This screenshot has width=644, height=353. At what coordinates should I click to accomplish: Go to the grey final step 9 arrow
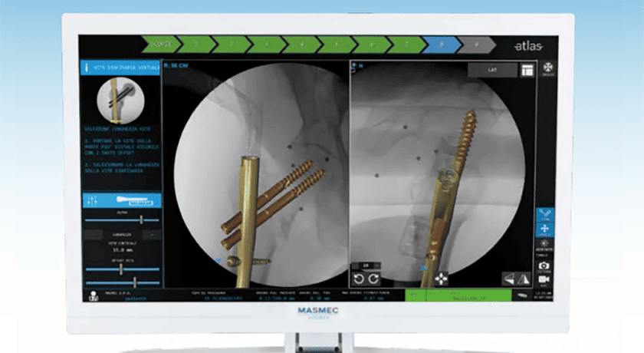click(x=476, y=45)
